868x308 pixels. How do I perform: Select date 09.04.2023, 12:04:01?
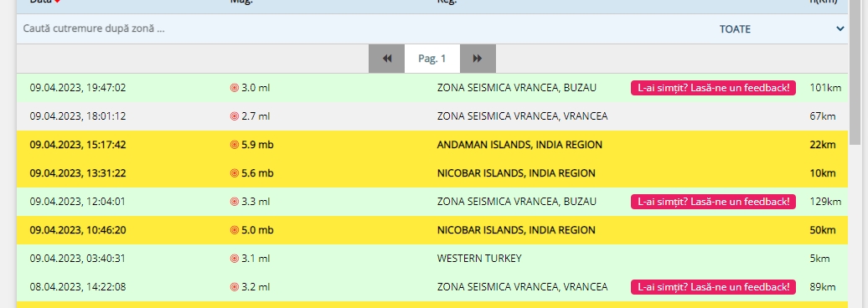pos(78,202)
